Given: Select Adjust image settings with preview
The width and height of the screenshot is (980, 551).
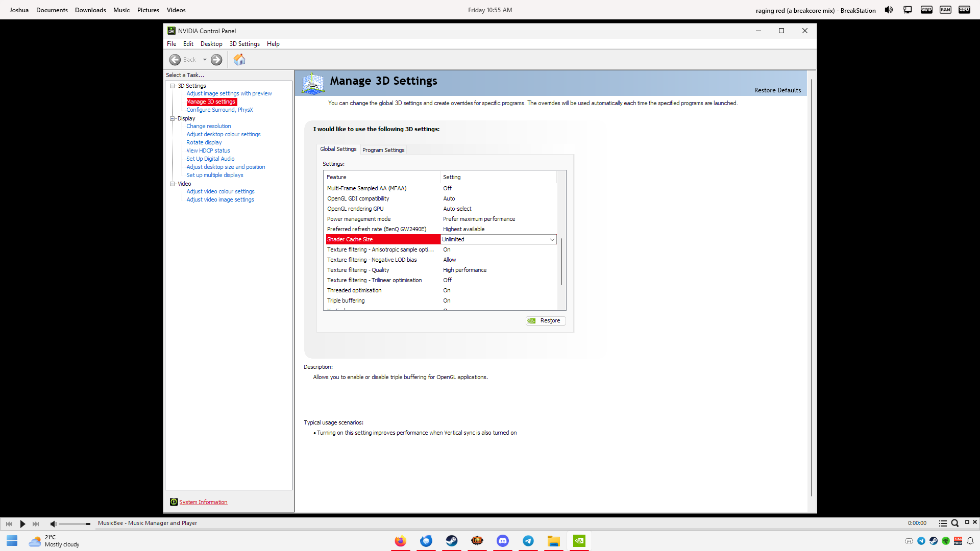Looking at the screenshot, I should [x=229, y=93].
